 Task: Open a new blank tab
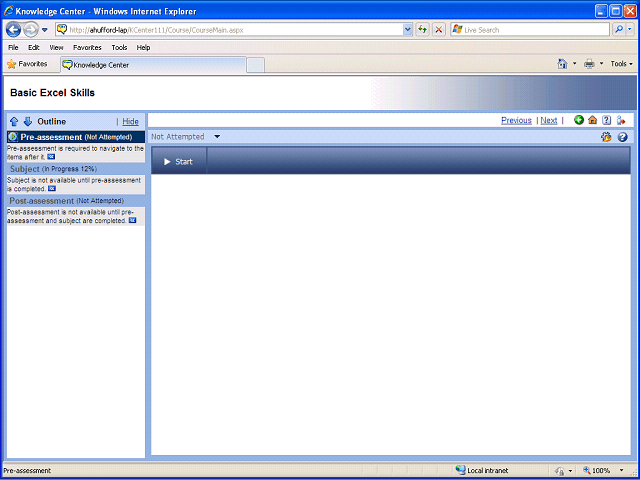coord(256,65)
